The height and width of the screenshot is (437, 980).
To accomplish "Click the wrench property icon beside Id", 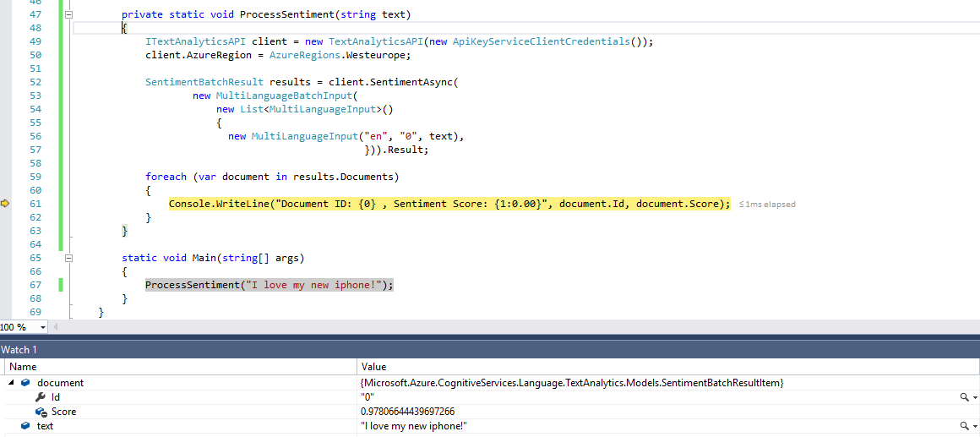I will (41, 397).
